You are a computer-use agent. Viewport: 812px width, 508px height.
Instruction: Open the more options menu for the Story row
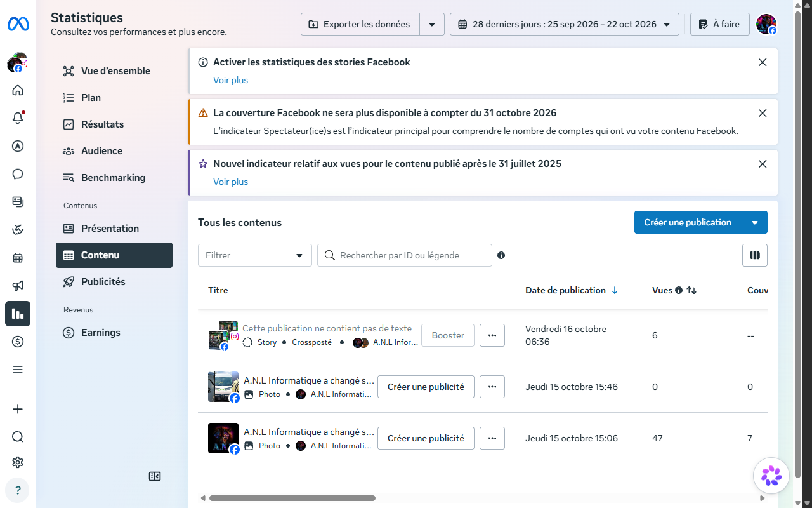pos(492,335)
